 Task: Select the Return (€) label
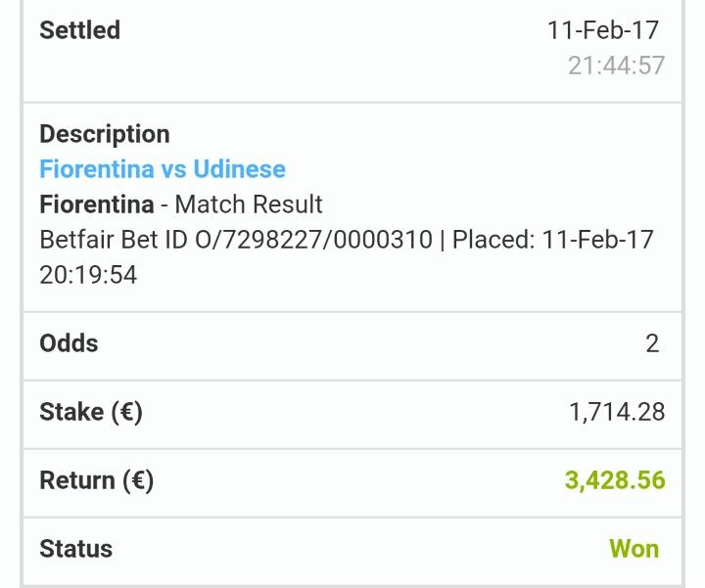97,480
